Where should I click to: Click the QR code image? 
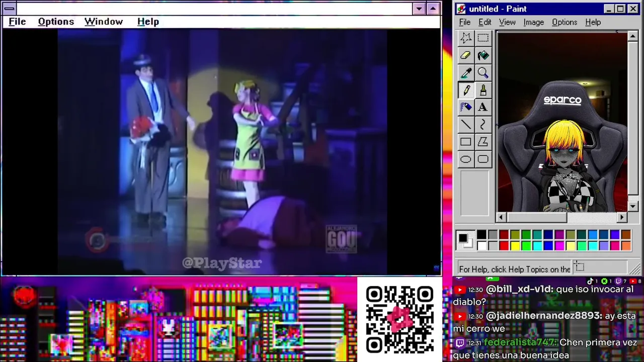coord(399,319)
